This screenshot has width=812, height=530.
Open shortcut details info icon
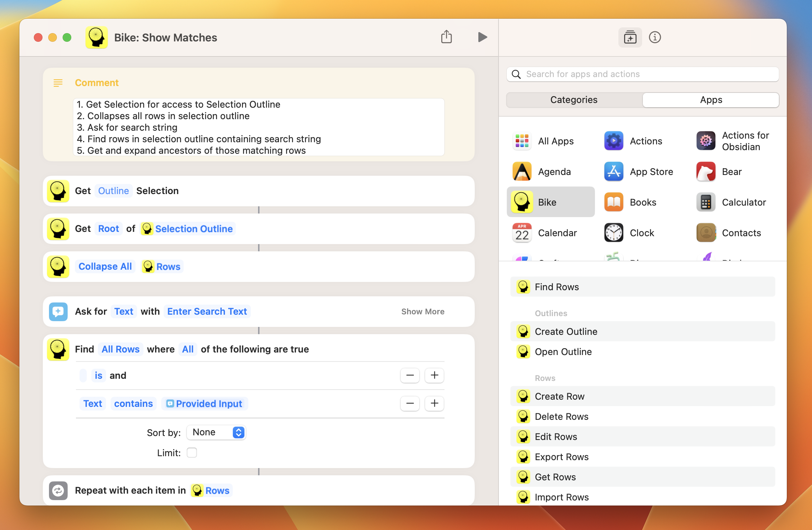(x=655, y=37)
